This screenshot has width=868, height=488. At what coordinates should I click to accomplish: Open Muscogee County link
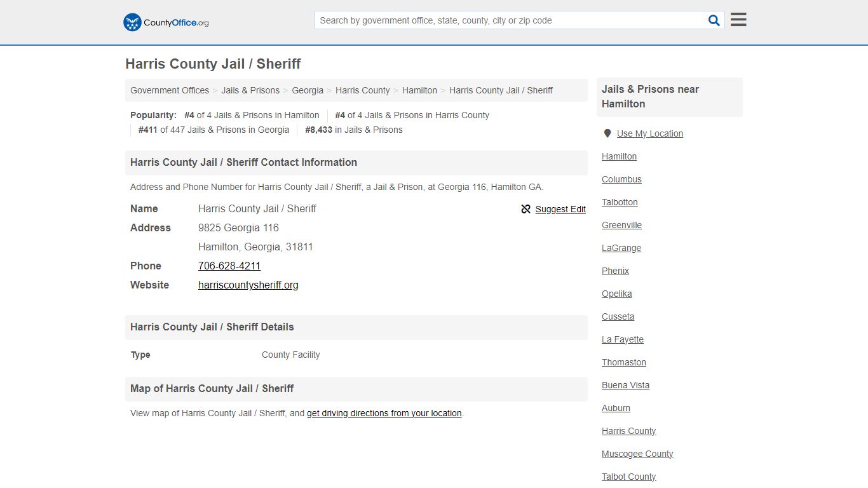point(637,454)
